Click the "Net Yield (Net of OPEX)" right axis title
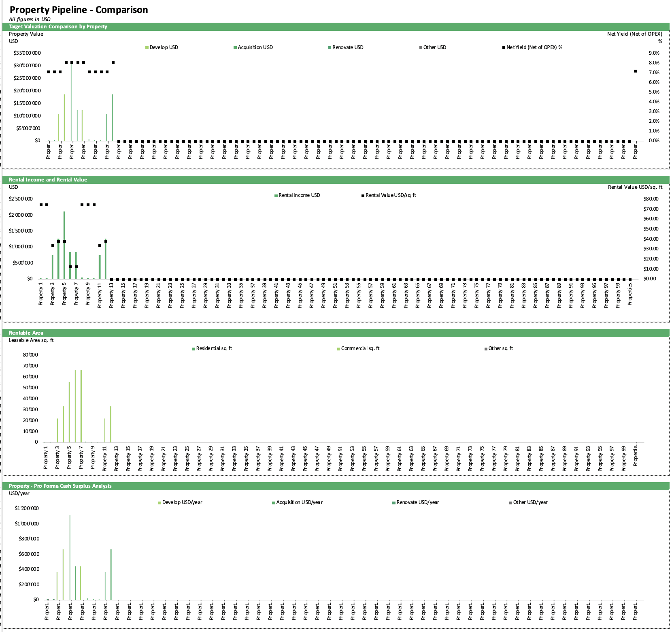 [634, 34]
